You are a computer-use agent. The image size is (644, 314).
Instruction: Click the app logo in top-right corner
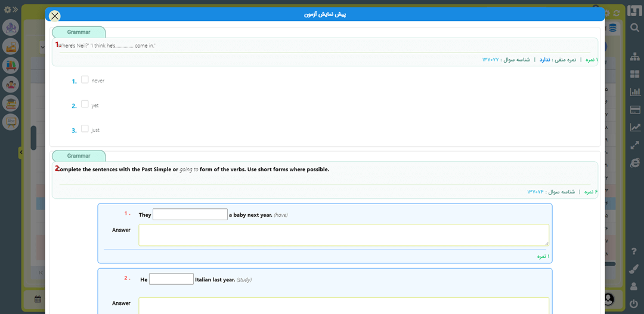tap(634, 11)
